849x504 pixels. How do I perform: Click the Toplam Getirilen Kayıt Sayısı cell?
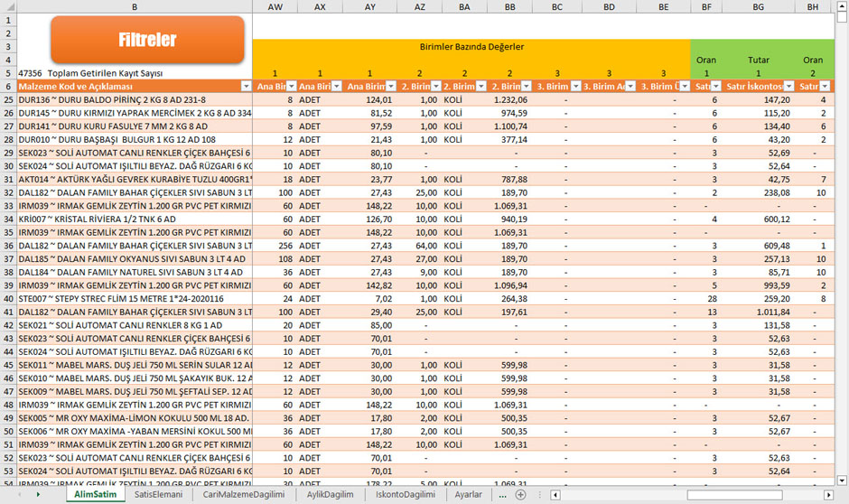coord(105,73)
